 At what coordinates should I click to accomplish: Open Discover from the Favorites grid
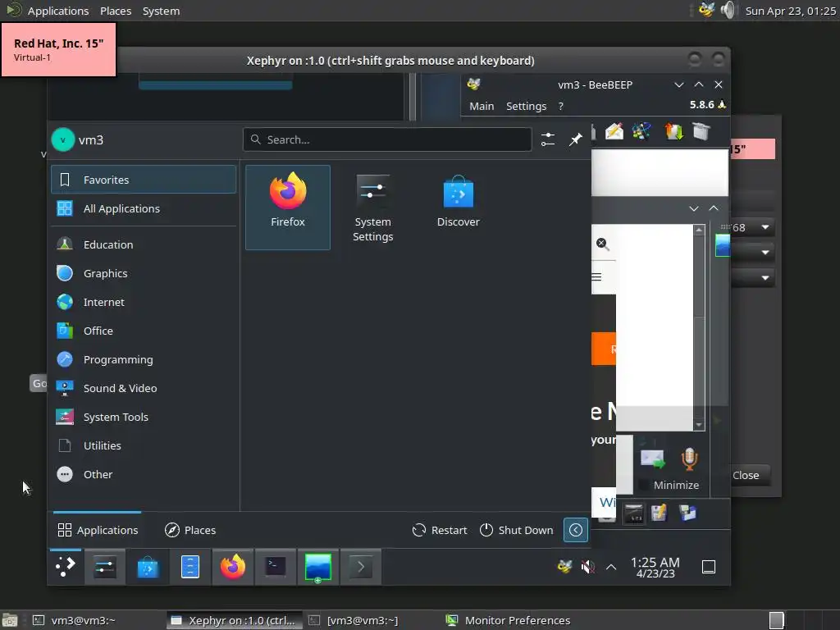click(458, 207)
